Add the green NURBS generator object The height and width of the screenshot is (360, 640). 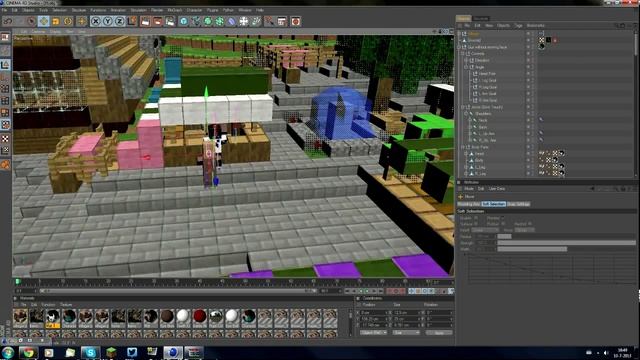click(208, 21)
